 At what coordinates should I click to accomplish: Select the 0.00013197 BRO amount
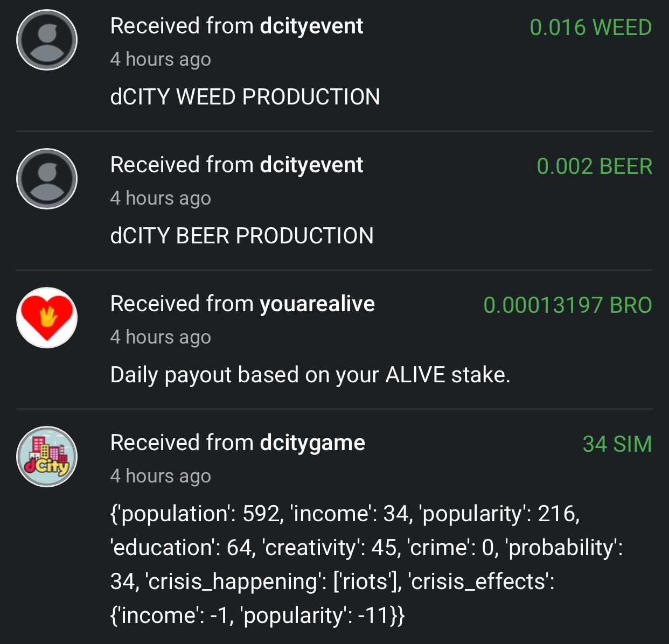click(x=568, y=305)
